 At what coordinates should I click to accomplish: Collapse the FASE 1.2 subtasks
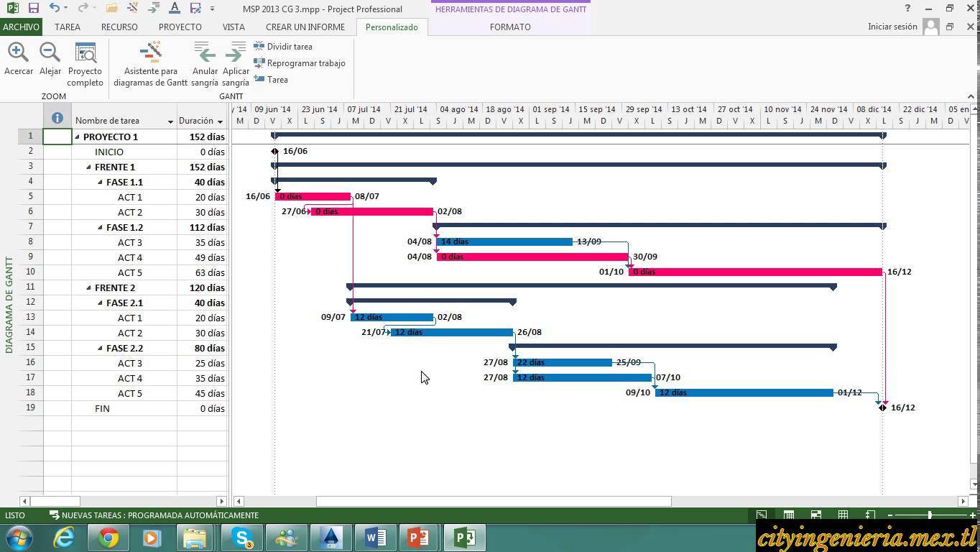pos(101,227)
